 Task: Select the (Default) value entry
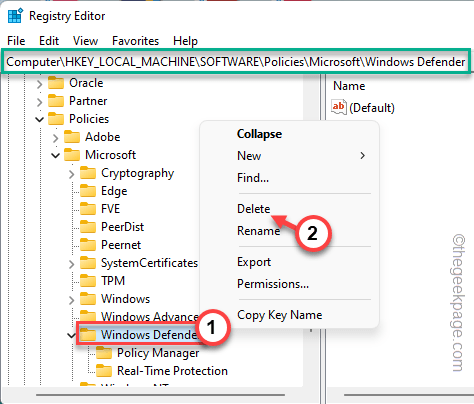click(x=372, y=108)
